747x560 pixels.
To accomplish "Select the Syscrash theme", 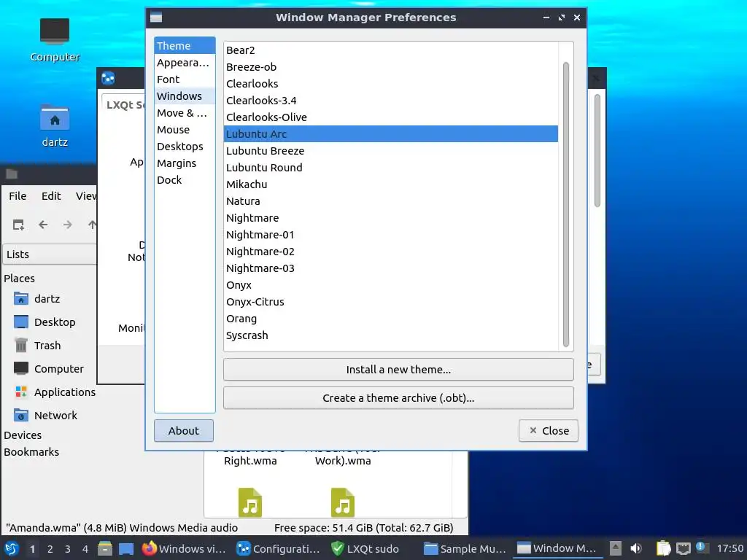I will 391,335.
